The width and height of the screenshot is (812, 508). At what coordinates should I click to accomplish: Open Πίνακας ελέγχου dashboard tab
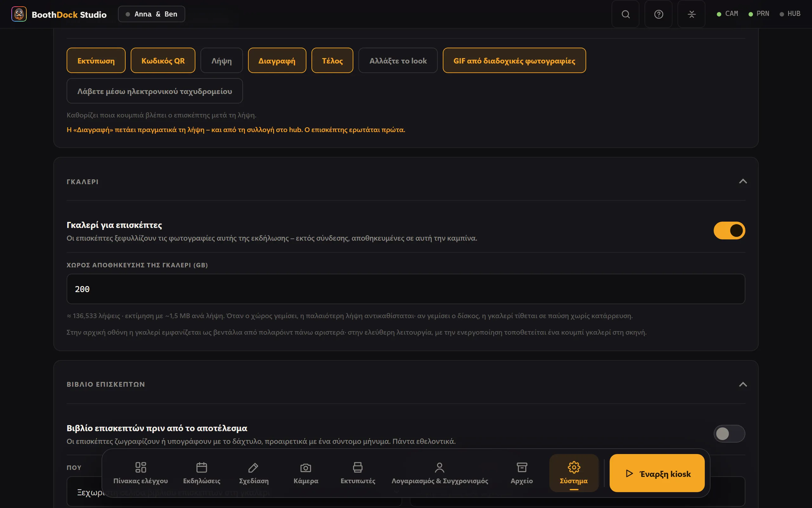coord(141,473)
